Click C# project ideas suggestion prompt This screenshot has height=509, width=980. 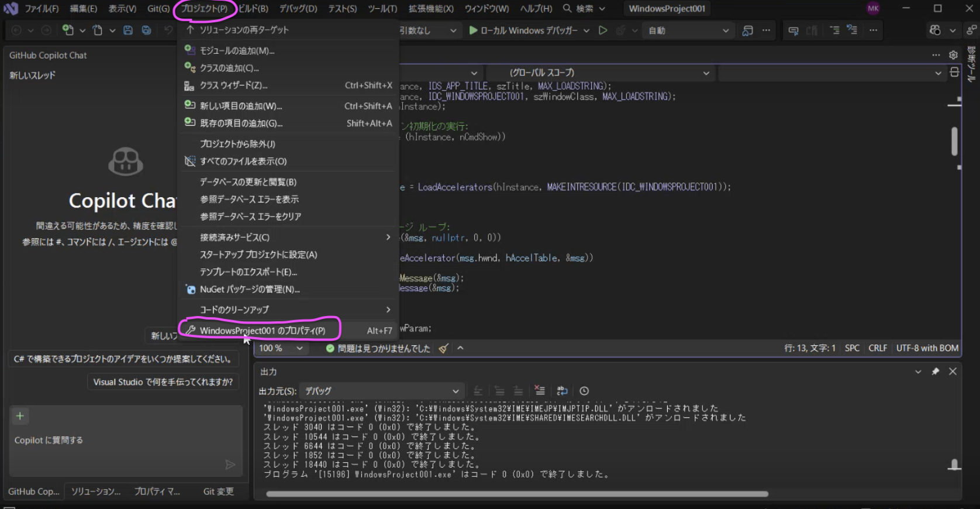pyautogui.click(x=122, y=359)
